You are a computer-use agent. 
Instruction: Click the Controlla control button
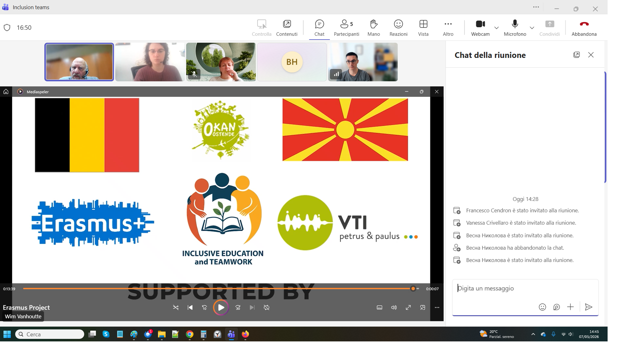pyautogui.click(x=262, y=28)
